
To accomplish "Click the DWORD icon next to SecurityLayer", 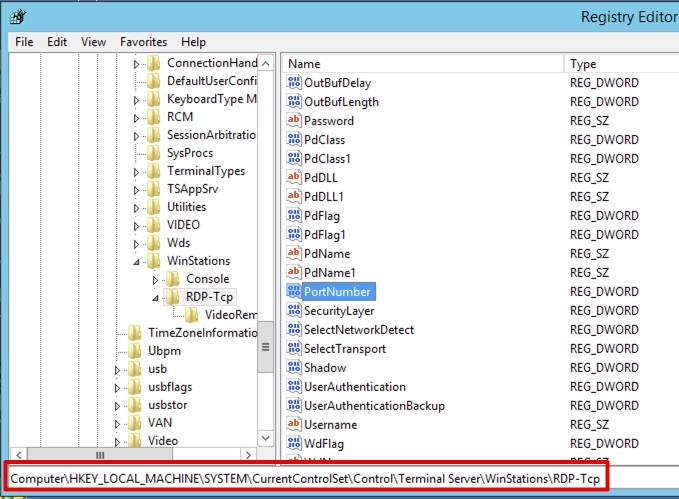I will click(294, 311).
